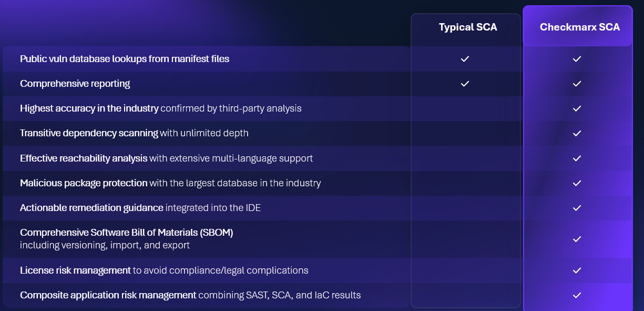Click Checkmarx checkmark for Effective reachability analysis
The image size is (644, 311).
[x=577, y=158]
